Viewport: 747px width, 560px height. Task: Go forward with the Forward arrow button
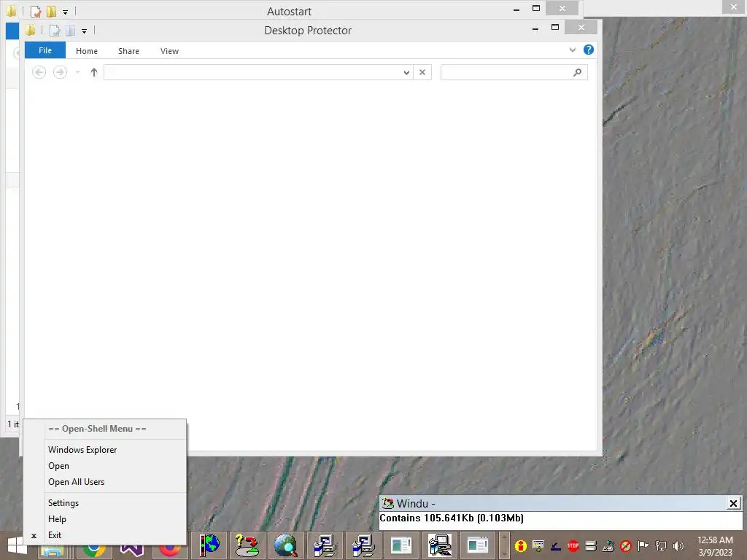pos(60,72)
